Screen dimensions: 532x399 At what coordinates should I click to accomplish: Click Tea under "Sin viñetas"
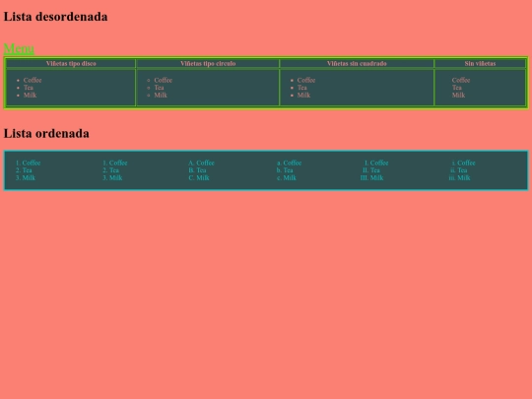tap(457, 88)
